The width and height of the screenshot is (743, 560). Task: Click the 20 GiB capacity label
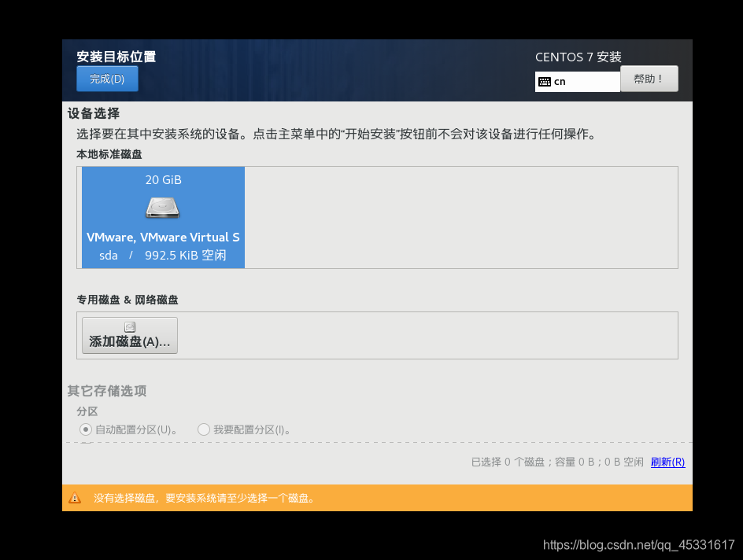pyautogui.click(x=163, y=180)
